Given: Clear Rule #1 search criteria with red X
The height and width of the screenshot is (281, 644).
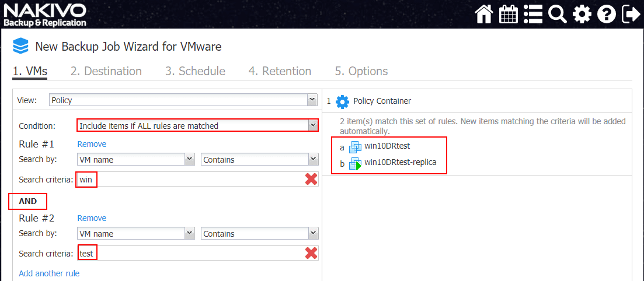Looking at the screenshot, I should (x=311, y=179).
